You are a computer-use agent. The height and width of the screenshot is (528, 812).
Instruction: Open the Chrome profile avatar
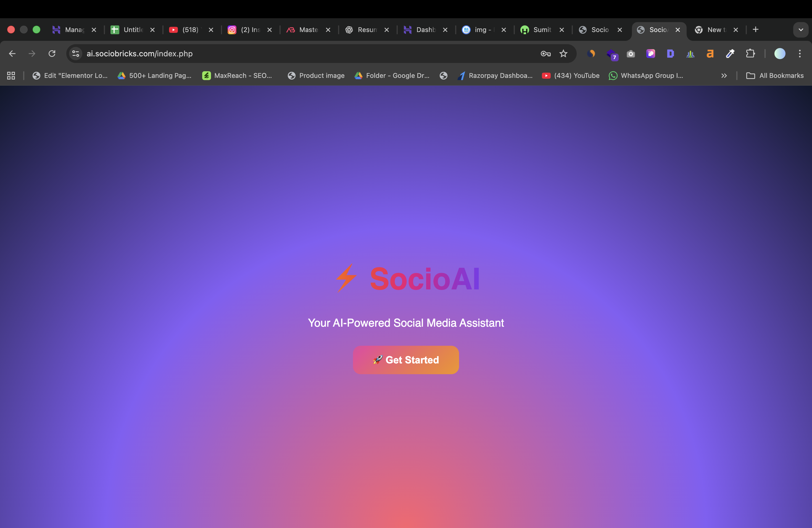(780, 54)
